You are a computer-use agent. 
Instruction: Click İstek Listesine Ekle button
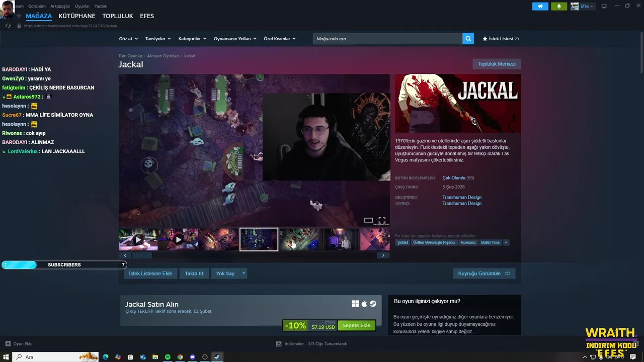[x=150, y=274]
